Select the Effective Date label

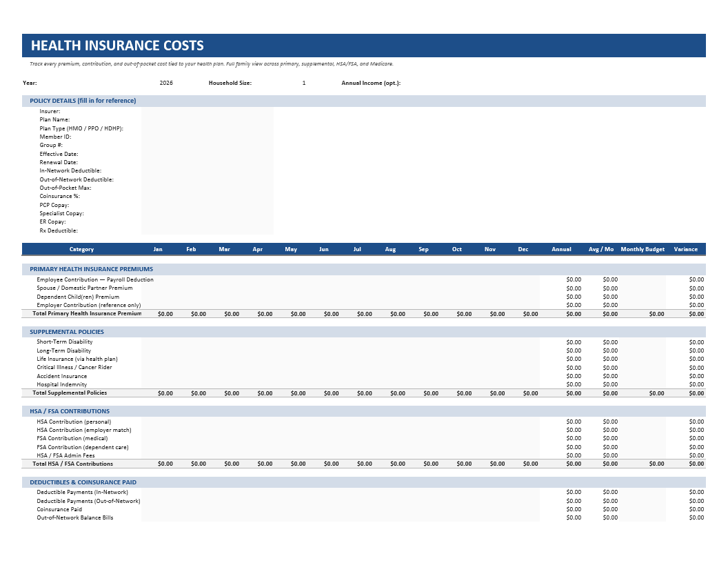coord(59,155)
